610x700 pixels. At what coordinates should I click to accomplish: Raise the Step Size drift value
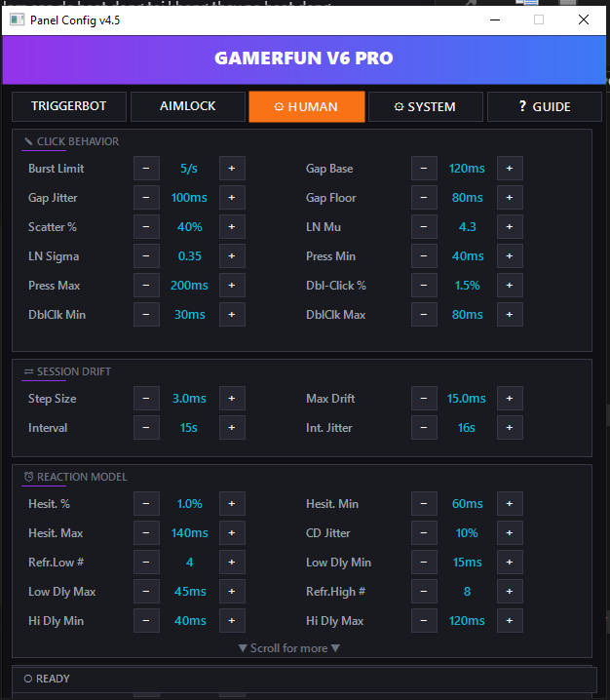[232, 398]
